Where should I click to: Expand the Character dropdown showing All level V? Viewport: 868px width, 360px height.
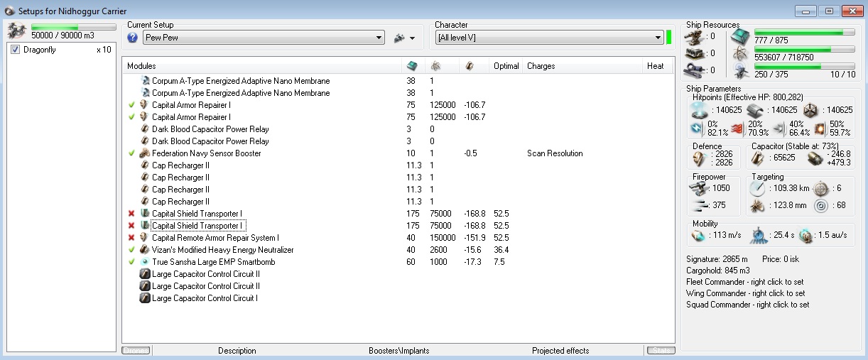click(x=658, y=38)
